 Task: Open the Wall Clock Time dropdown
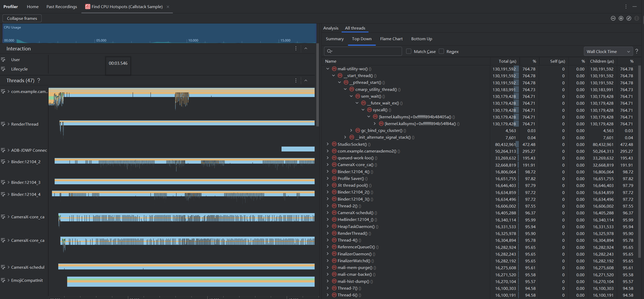point(608,51)
